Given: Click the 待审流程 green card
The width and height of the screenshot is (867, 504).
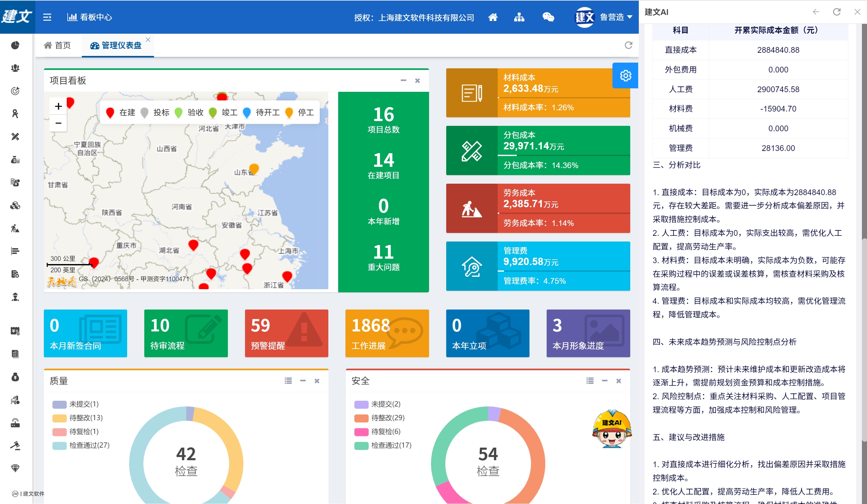Looking at the screenshot, I should 186,333.
